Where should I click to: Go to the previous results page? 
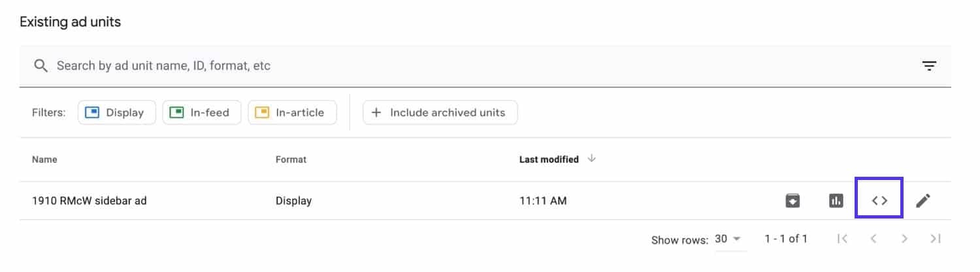pos(874,239)
